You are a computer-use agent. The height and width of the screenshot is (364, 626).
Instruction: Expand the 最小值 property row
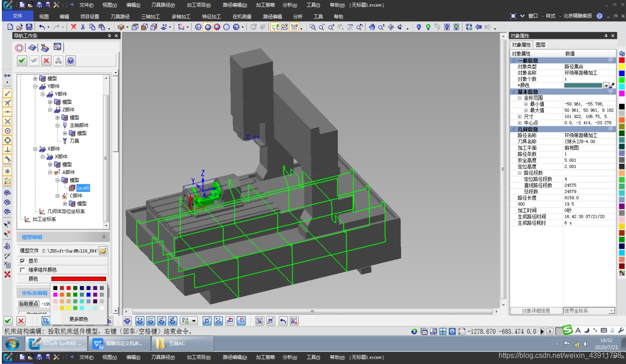526,104
